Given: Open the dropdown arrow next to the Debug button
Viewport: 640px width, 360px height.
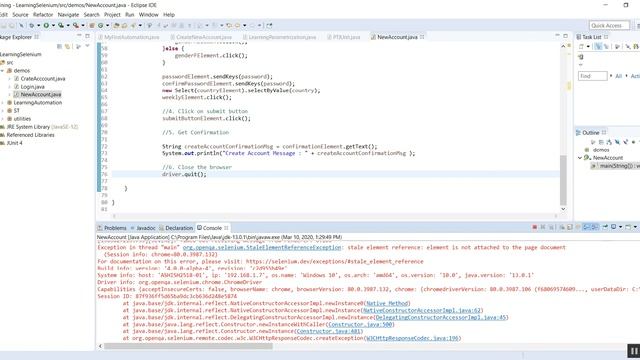Looking at the screenshot, I should (x=38, y=25).
